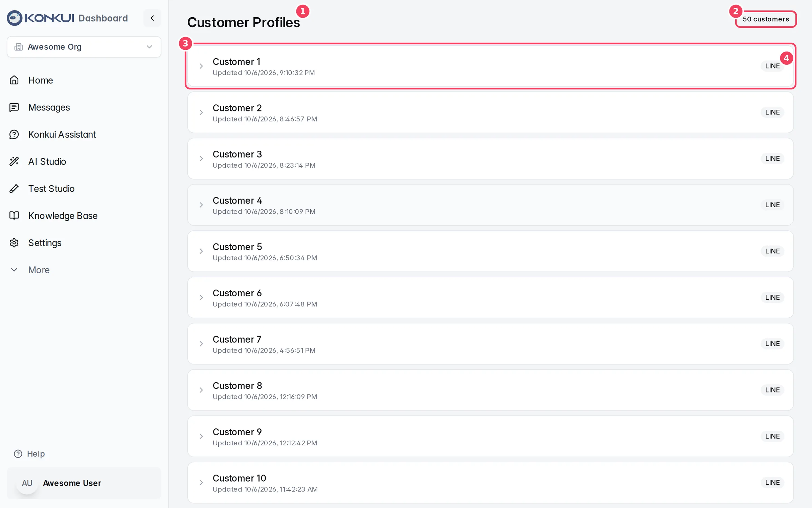
Task: Expand the Customer 3 row chevron
Action: 201,158
